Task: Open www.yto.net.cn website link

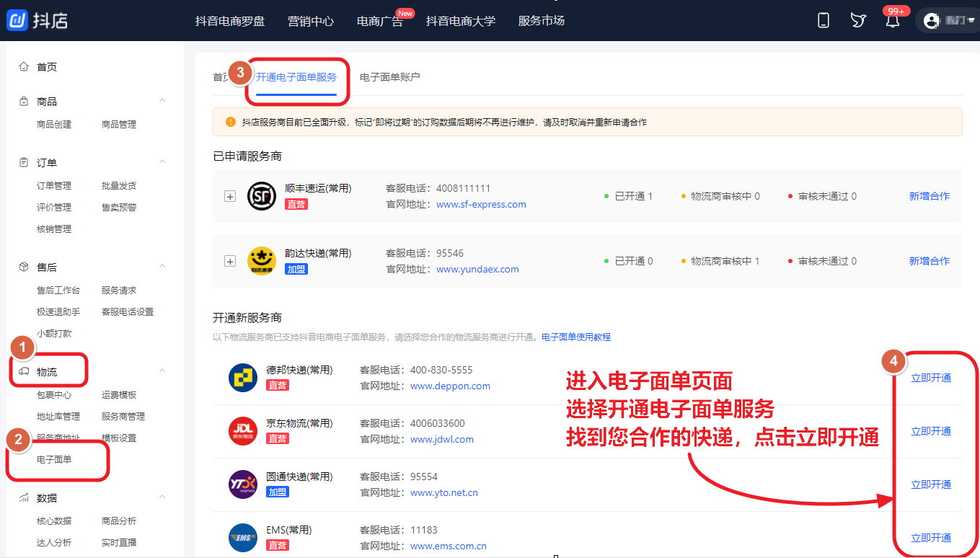Action: 444,492
